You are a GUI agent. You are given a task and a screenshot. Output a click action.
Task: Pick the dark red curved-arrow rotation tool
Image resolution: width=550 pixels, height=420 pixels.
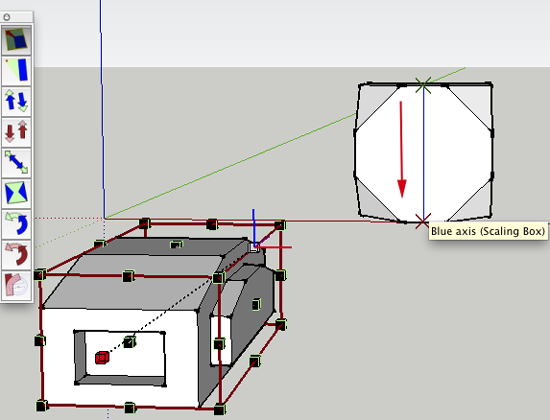coord(16,254)
